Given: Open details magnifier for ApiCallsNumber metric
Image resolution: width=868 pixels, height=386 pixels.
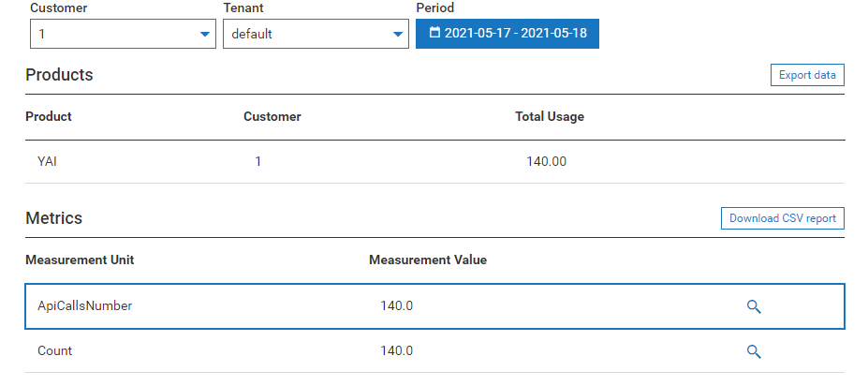Looking at the screenshot, I should [x=754, y=306].
